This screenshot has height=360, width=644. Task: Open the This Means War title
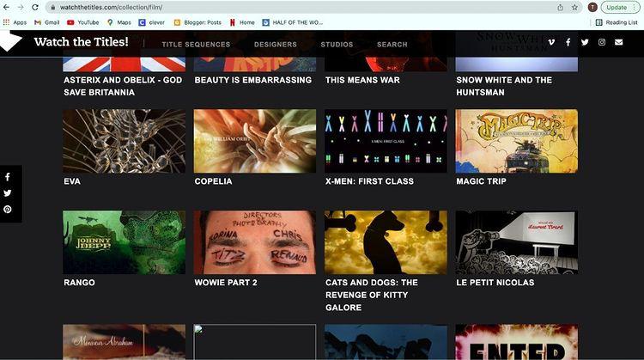(x=362, y=80)
